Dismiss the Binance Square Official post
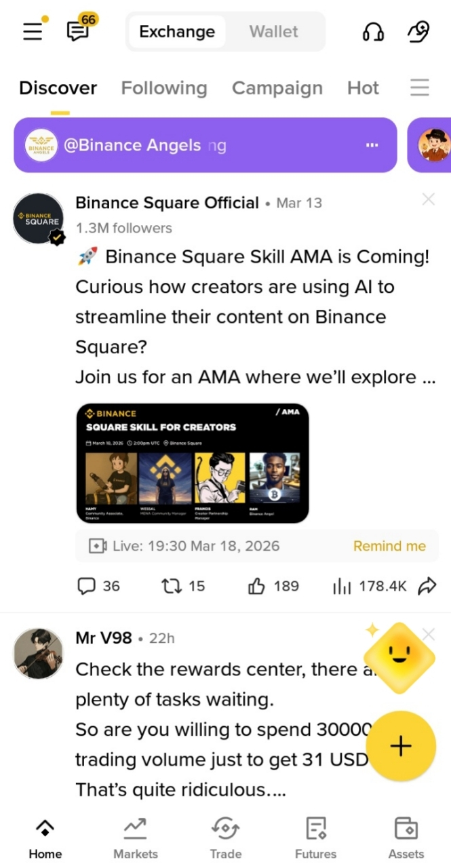This screenshot has width=451, height=868. pyautogui.click(x=428, y=199)
